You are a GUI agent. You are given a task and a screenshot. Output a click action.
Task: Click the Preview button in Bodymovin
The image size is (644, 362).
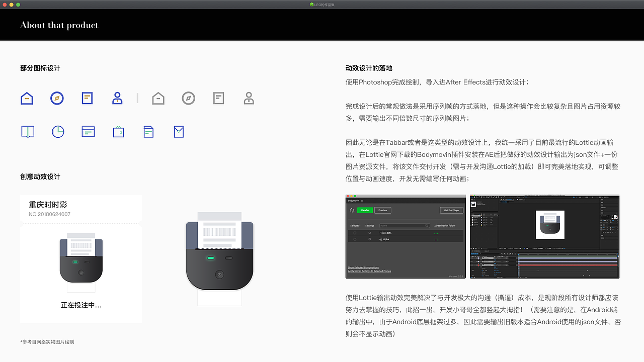pos(383,210)
